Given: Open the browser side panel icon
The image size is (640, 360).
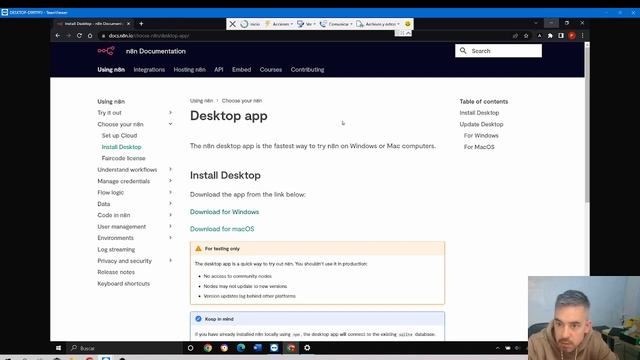Looking at the screenshot, I should pos(561,36).
